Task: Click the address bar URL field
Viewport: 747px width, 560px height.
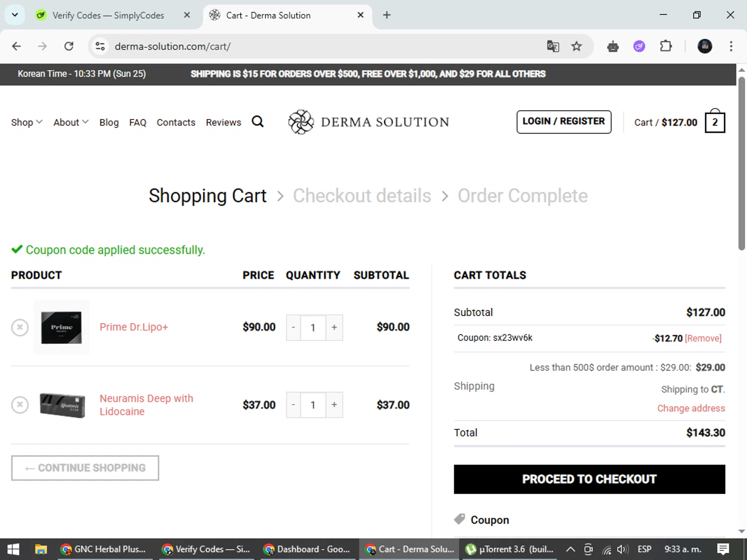Action: click(319, 46)
